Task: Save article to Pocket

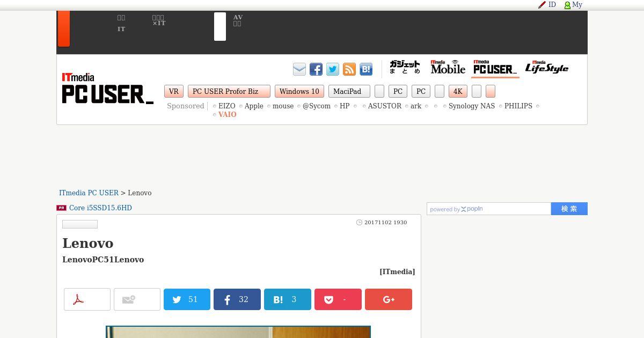Action: 338,299
